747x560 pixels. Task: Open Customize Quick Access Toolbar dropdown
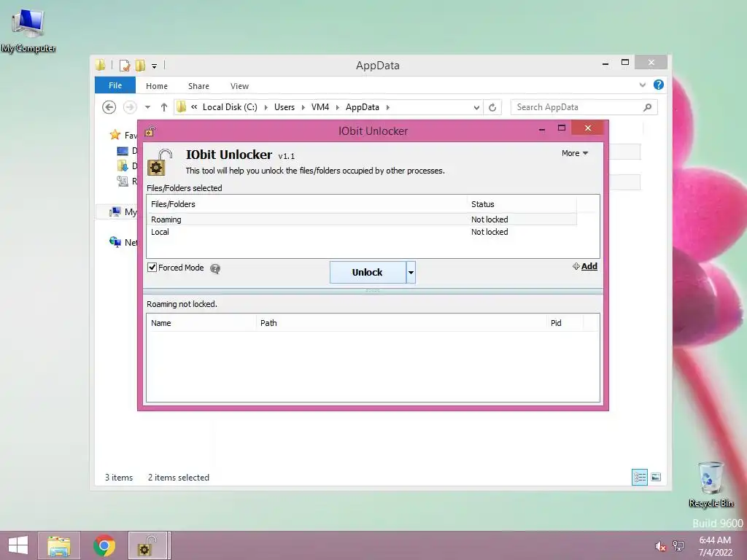pyautogui.click(x=155, y=66)
